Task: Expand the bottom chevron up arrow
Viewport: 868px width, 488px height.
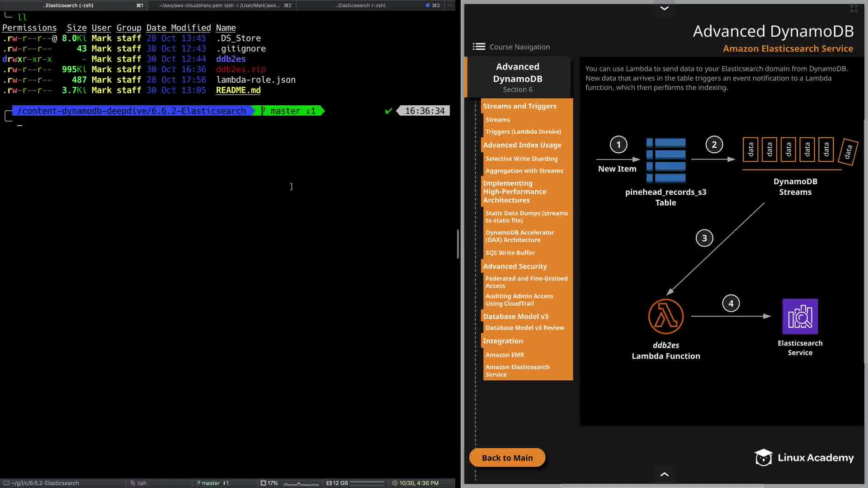Action: coord(664,474)
